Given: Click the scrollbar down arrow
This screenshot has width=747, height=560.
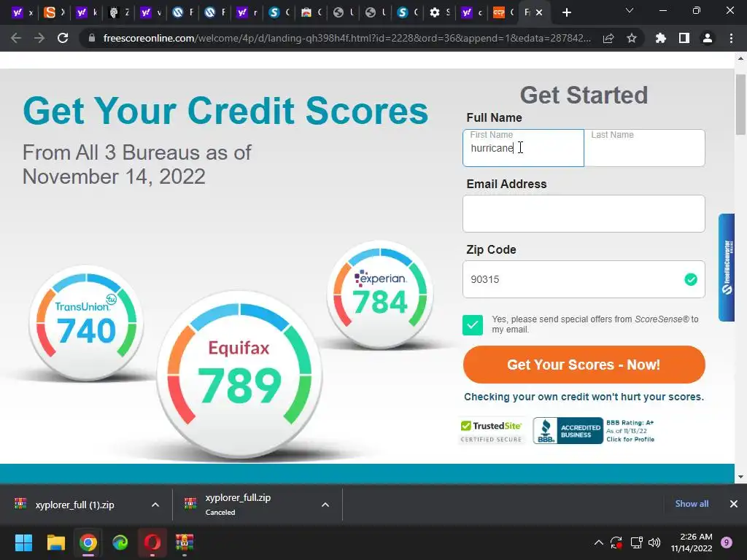Looking at the screenshot, I should tap(740, 477).
